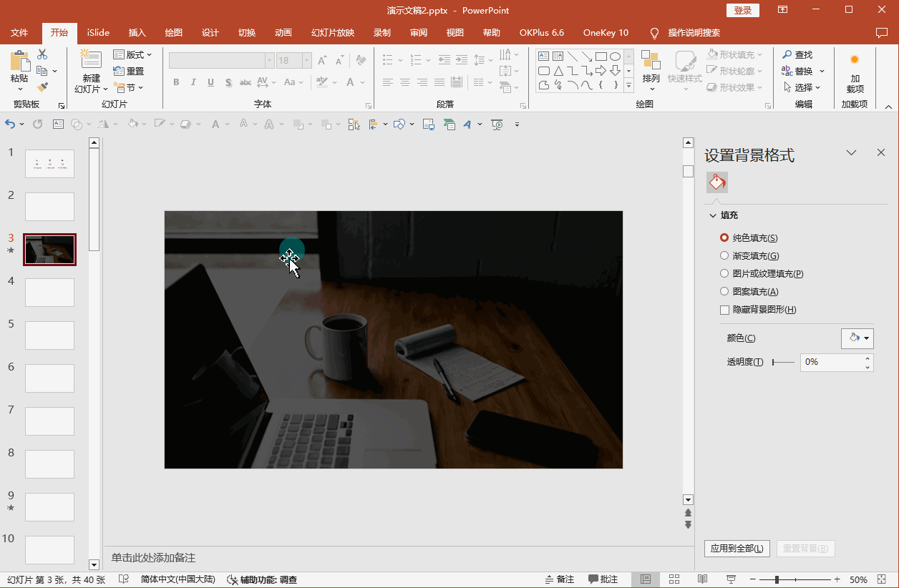The height and width of the screenshot is (588, 899).
Task: Click the Fill paint bucket panel icon
Action: (x=717, y=182)
